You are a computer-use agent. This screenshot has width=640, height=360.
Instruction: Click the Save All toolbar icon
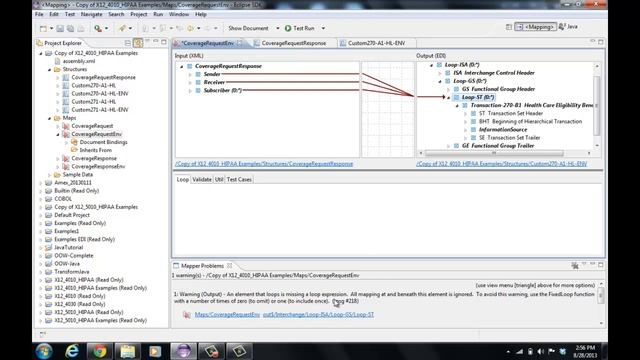[71, 28]
